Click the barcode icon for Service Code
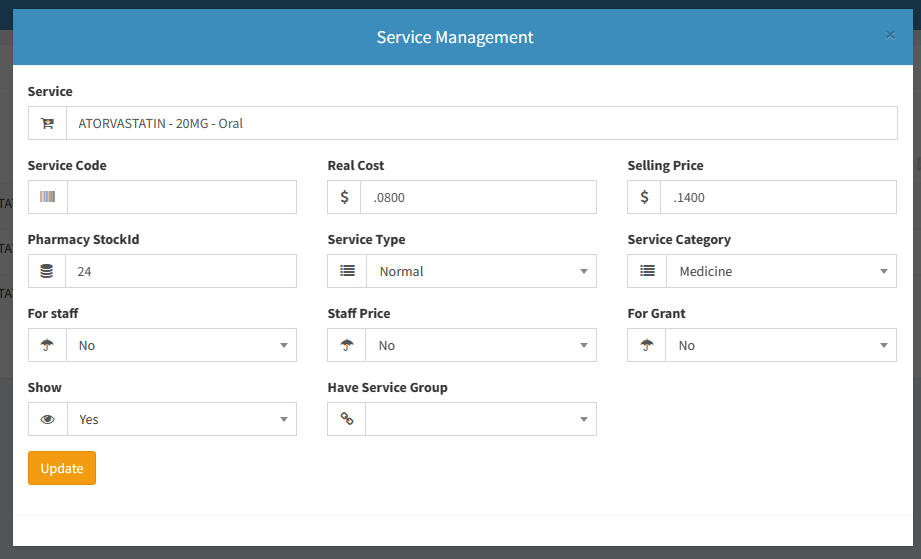This screenshot has width=921, height=559. tap(48, 198)
